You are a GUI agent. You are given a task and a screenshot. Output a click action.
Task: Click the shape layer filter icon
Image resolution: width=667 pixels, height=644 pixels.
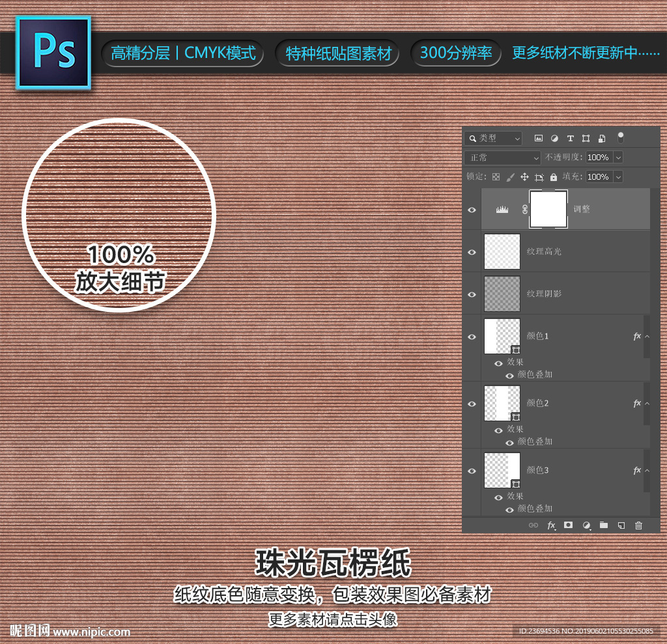pyautogui.click(x=586, y=138)
